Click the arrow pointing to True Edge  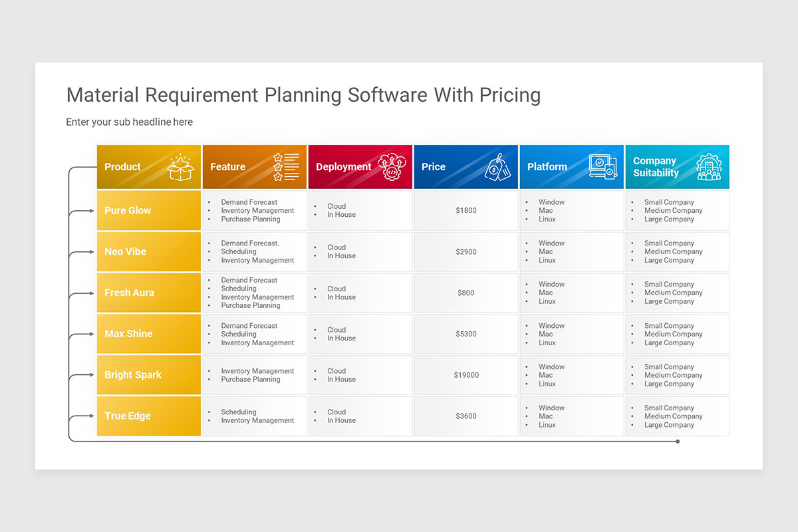(x=82, y=416)
